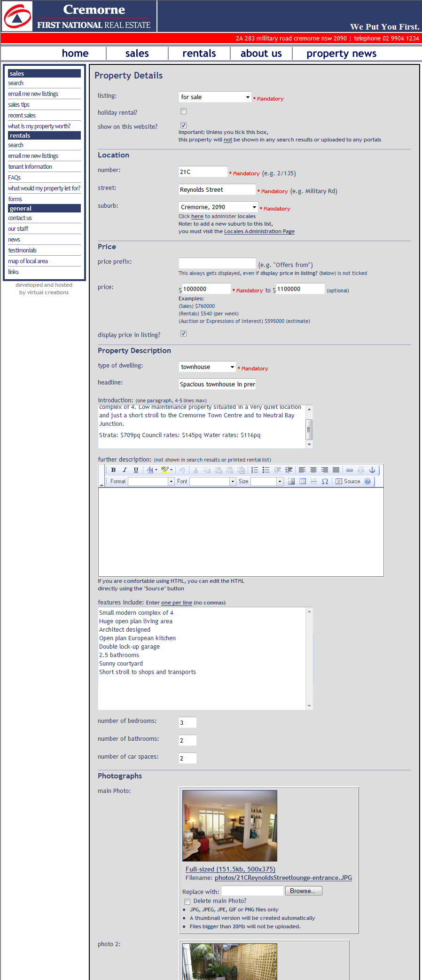Click the First National logo icon
This screenshot has width=422, height=980.
coord(17,16)
